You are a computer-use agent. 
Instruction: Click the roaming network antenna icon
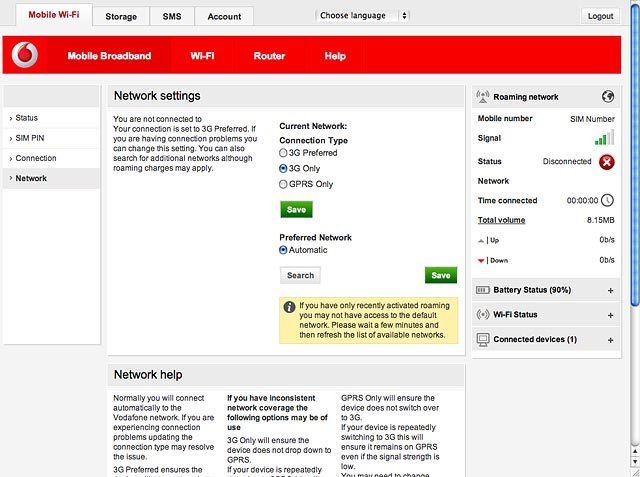pos(483,97)
